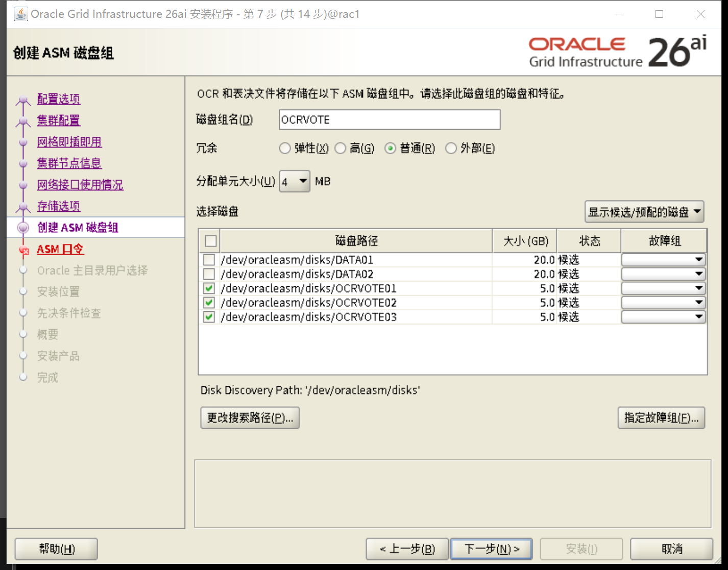Minimize the installer window
The image size is (728, 570).
[618, 14]
